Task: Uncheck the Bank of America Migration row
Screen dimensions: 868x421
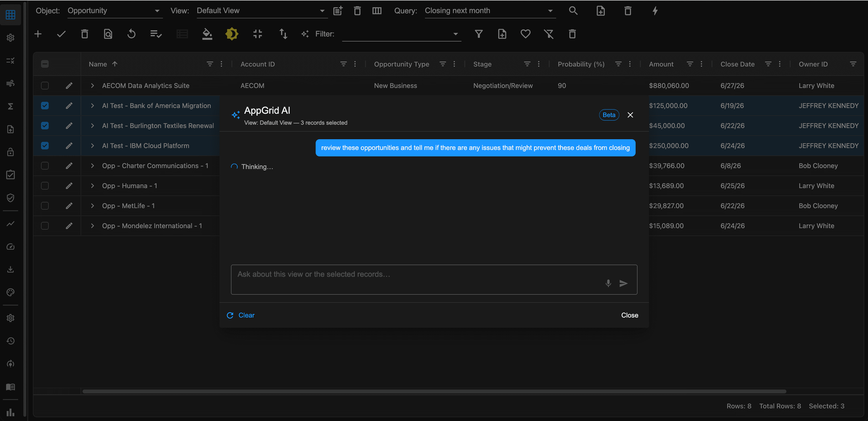Action: [x=45, y=106]
